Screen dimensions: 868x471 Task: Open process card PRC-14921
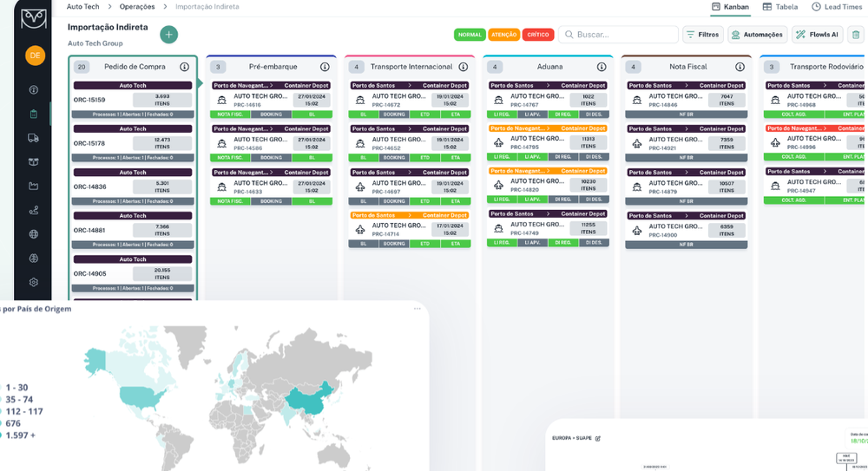[x=687, y=143]
